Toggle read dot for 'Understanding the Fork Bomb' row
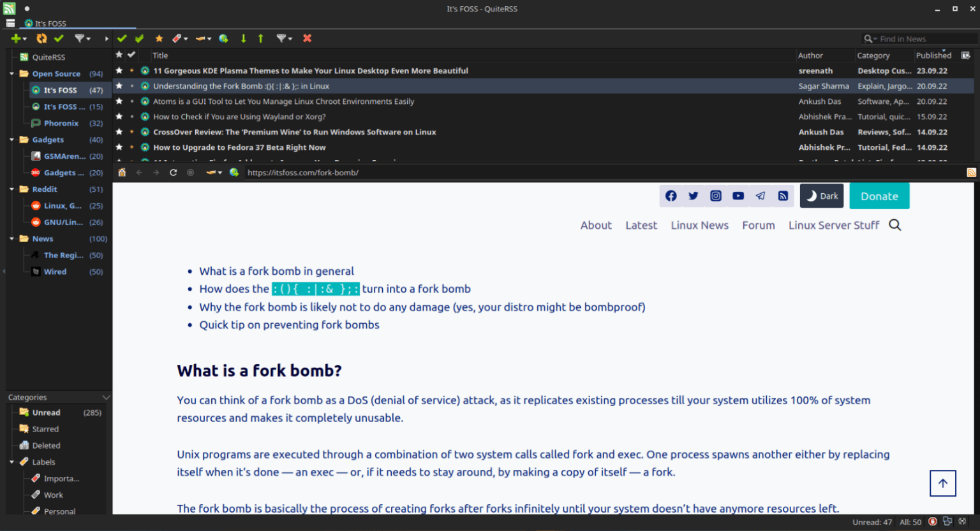 132,86
